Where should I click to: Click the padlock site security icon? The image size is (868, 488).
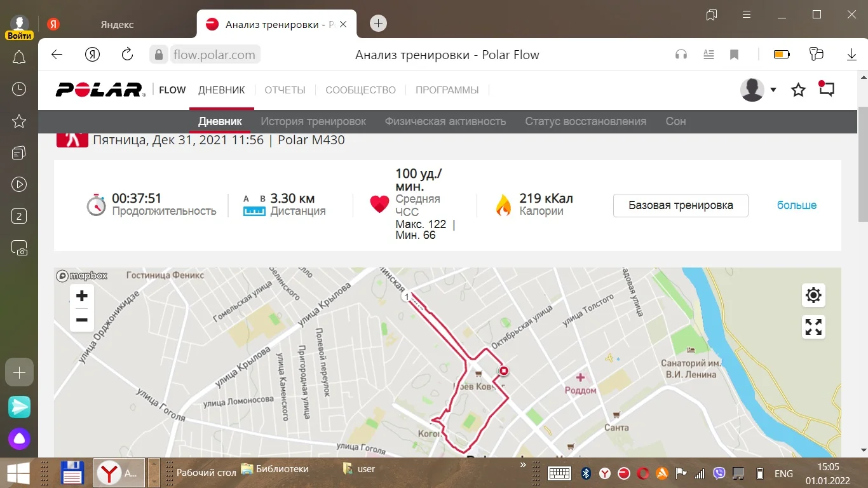pyautogui.click(x=159, y=55)
